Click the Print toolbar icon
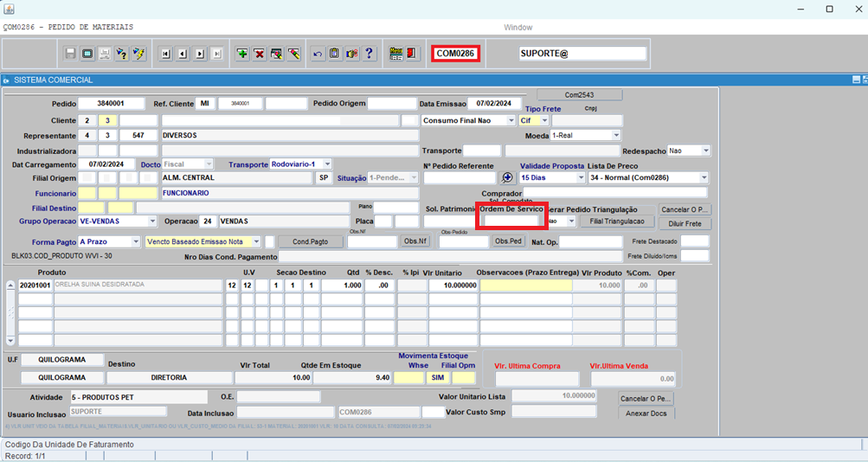The image size is (868, 462). pos(105,54)
